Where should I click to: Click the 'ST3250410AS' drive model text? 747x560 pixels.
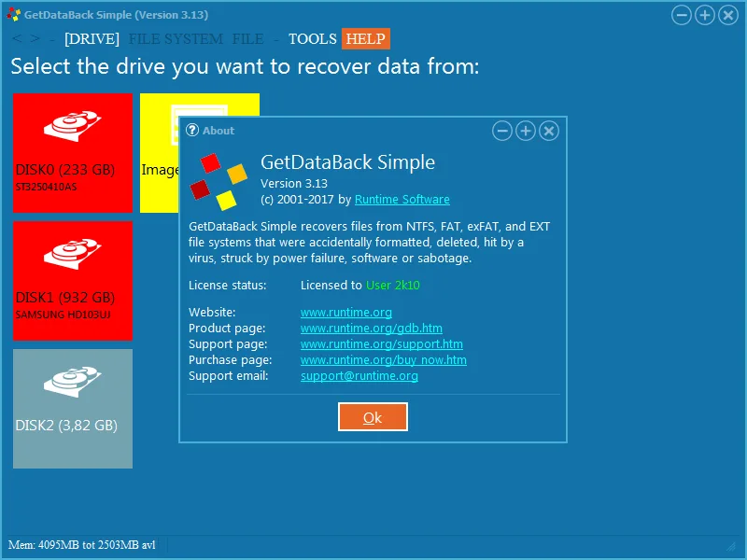pyautogui.click(x=46, y=187)
